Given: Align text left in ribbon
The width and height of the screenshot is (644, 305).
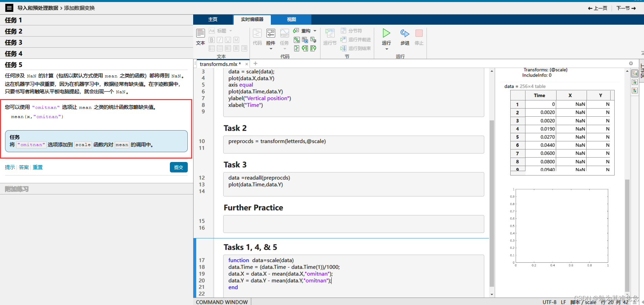Looking at the screenshot, I should tap(228, 48).
